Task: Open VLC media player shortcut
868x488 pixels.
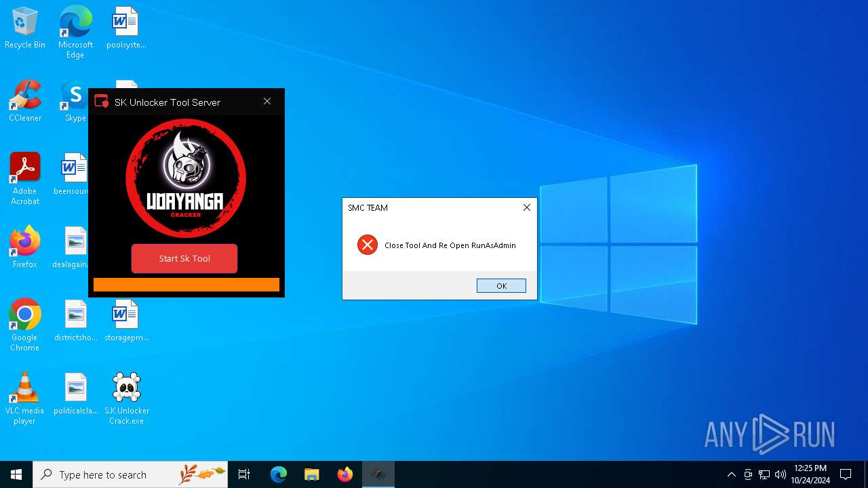Action: pos(25,398)
